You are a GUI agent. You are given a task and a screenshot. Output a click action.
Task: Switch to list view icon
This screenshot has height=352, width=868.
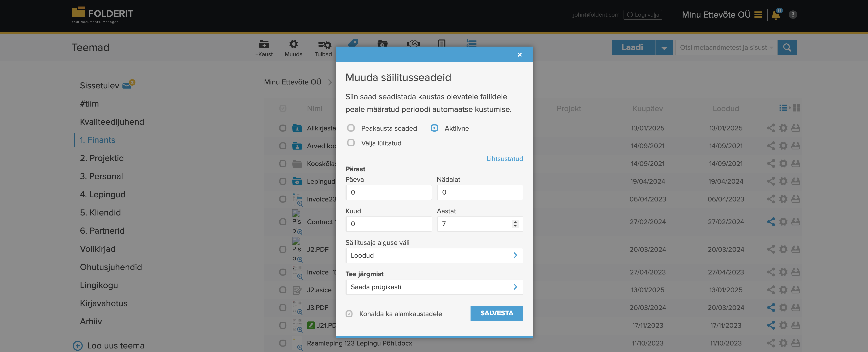pos(783,108)
